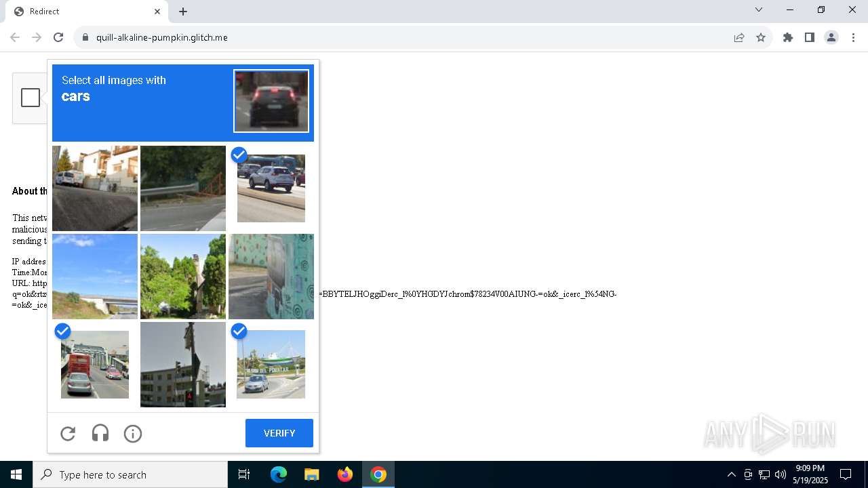868x488 pixels.
Task: Open File Explorer from taskbar
Action: (311, 474)
